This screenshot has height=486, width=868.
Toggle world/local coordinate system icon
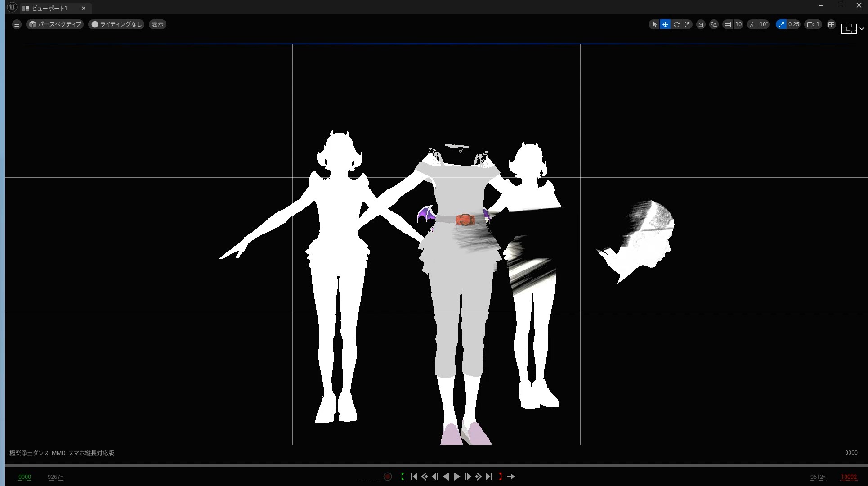coord(701,24)
